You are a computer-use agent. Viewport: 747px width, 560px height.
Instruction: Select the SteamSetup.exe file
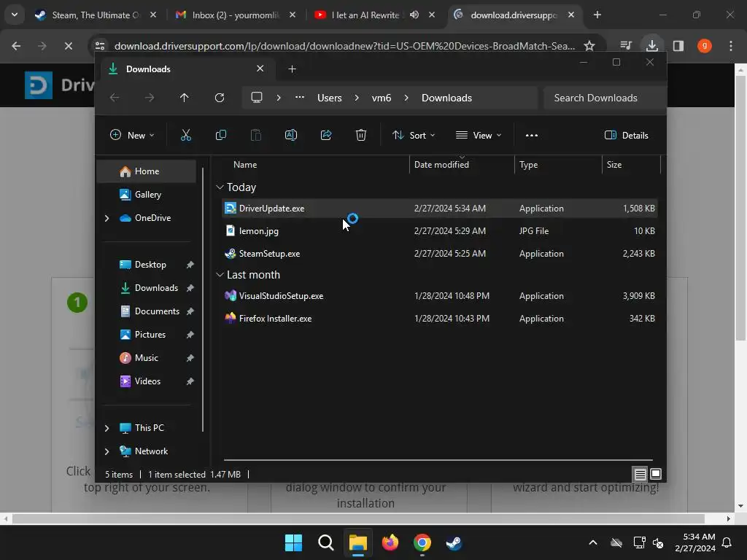pos(440,254)
